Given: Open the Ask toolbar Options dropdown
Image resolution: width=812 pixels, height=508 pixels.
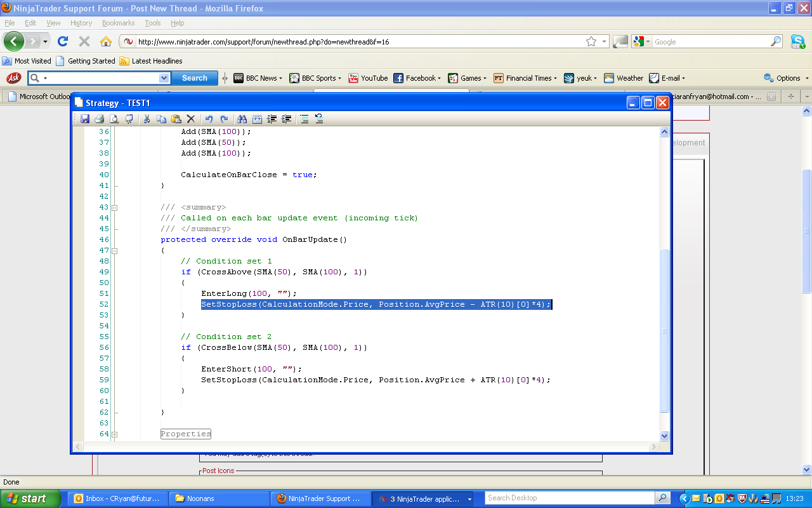Looking at the screenshot, I should coord(787,78).
